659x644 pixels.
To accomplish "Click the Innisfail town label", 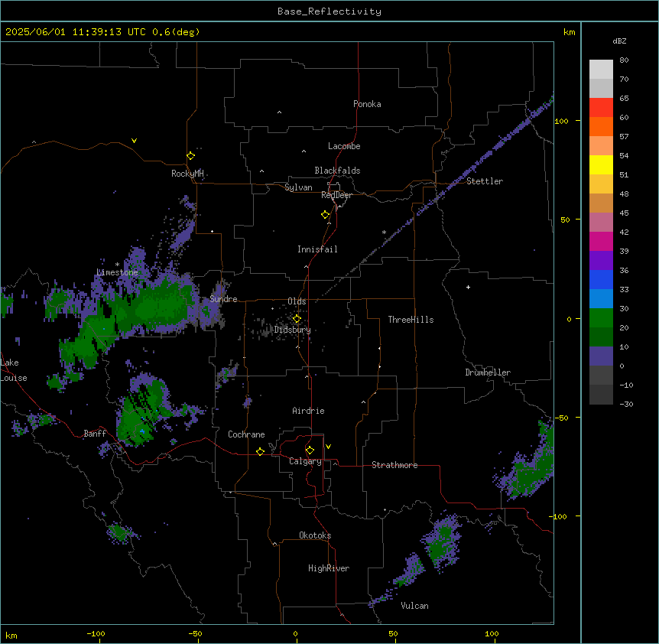I will coord(317,249).
